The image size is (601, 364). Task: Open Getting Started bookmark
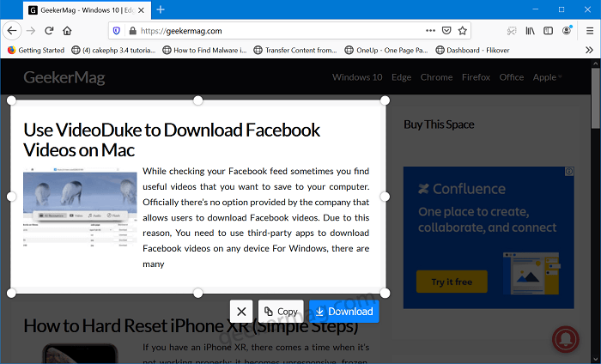36,50
